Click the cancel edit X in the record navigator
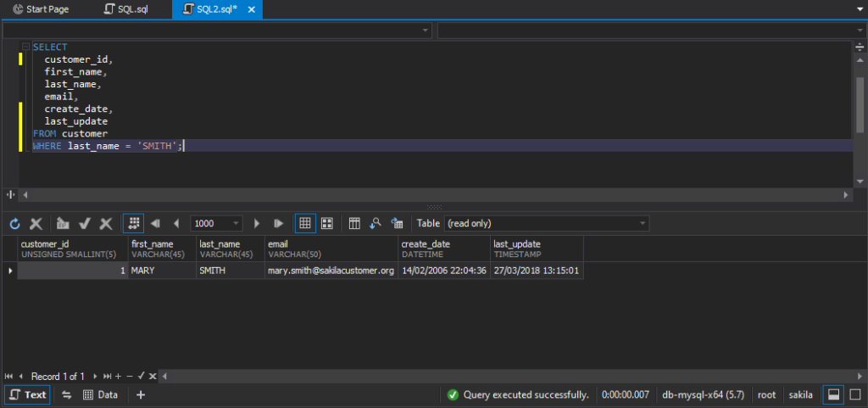The height and width of the screenshot is (408, 868). (153, 377)
